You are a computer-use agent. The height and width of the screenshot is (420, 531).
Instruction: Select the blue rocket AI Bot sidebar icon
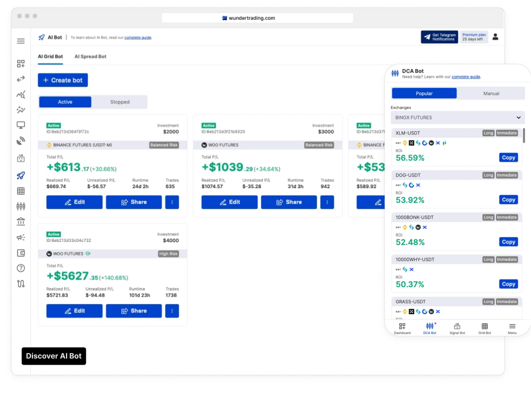[x=21, y=175]
